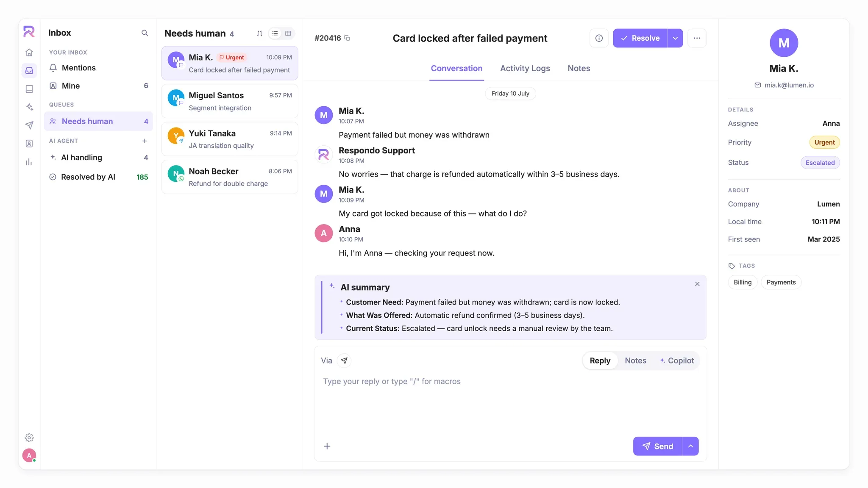Click the Payments tag
Screen dimensions: 868x488
click(781, 283)
